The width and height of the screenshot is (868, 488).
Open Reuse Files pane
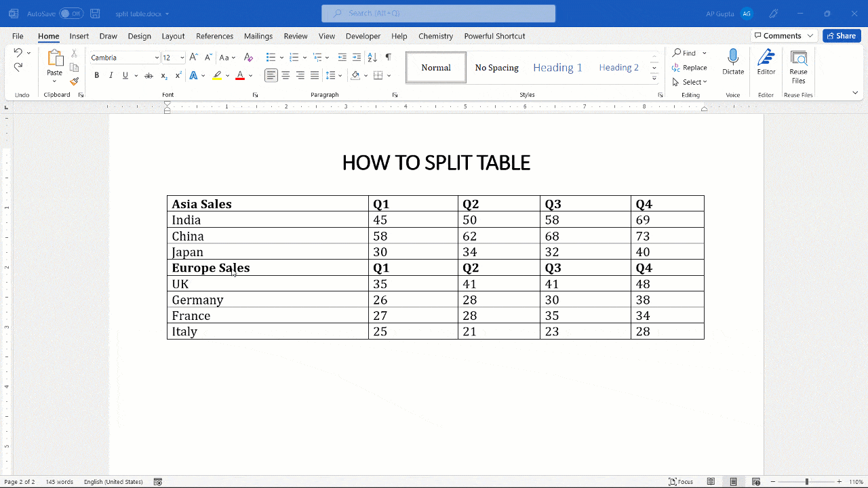pyautogui.click(x=798, y=64)
